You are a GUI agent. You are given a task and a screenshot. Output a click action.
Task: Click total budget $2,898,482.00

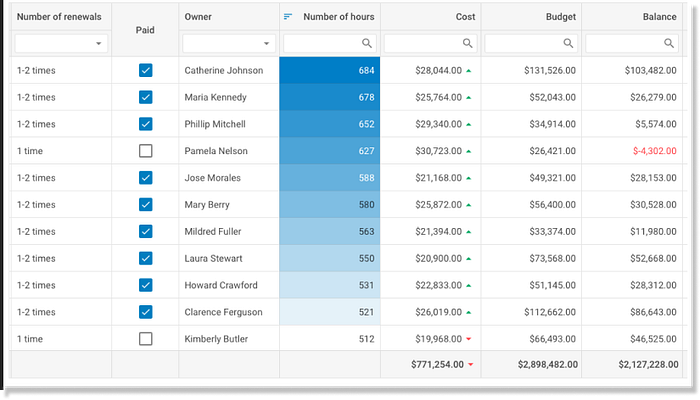click(x=548, y=364)
